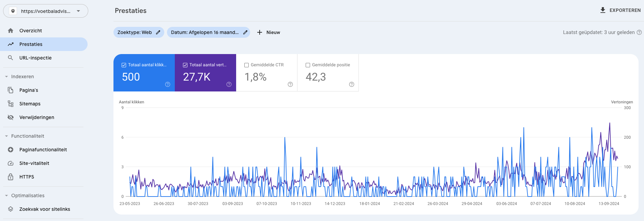Click Laatst geüpdatet: 3 uur geleden text
Image resolution: width=644 pixels, height=221 pixels.
(x=599, y=32)
